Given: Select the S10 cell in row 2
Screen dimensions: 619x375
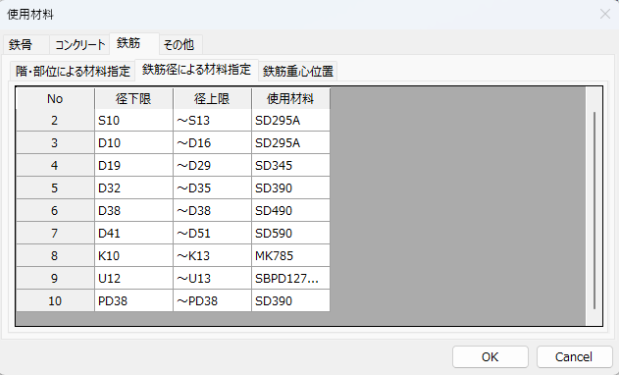Looking at the screenshot, I should [133, 120].
